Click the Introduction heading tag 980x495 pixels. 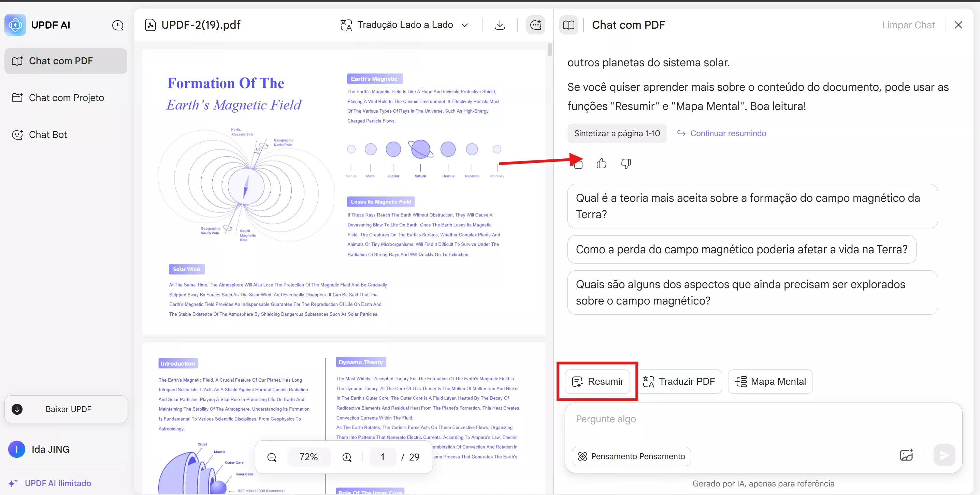tap(178, 364)
